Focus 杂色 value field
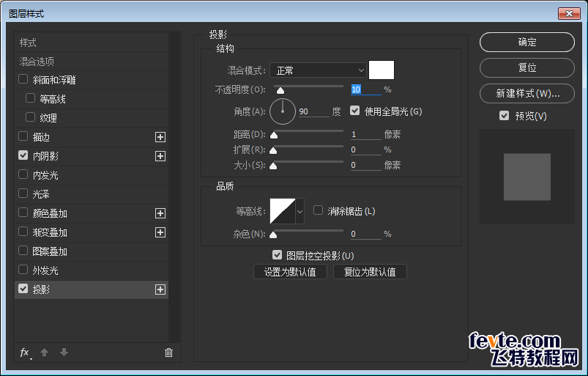The height and width of the screenshot is (376, 588). (x=365, y=234)
